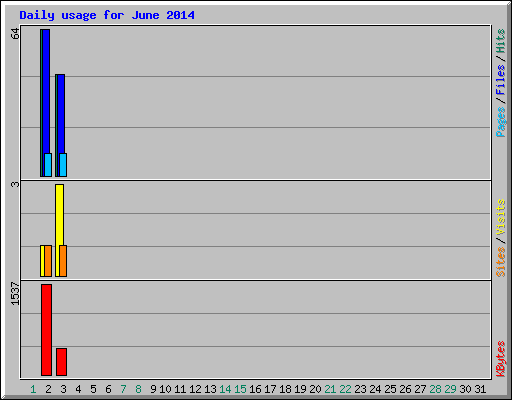The image size is (512, 400).
Task: Click day "31" on the x-axis
Action: coord(480,389)
